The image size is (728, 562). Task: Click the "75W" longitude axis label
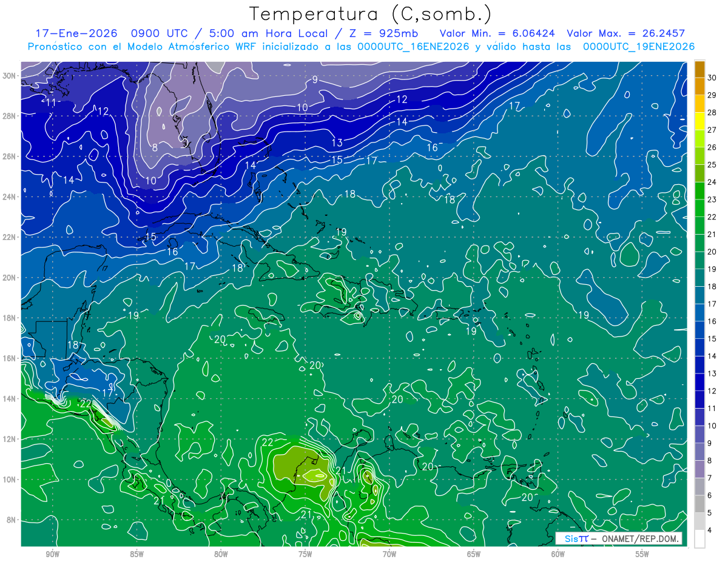305,554
